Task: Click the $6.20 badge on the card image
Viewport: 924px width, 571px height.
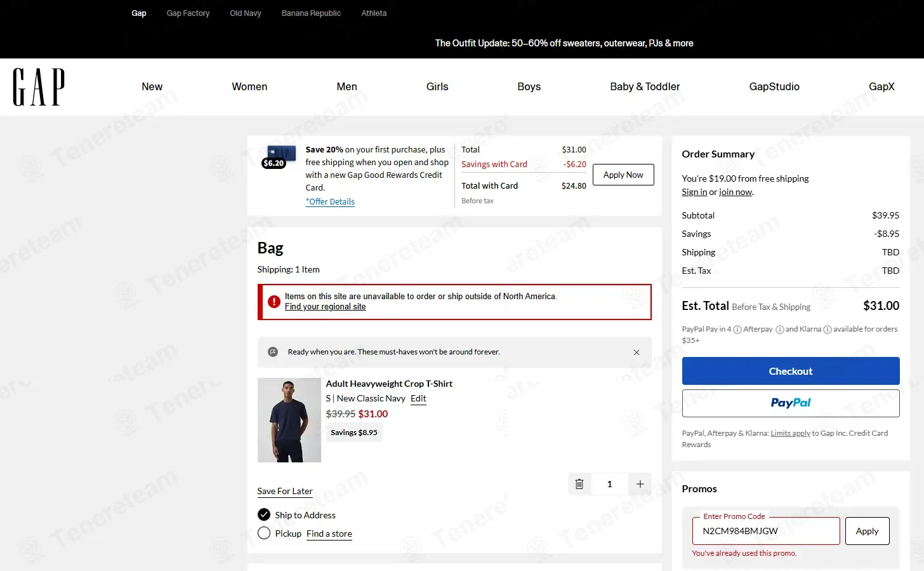Action: tap(274, 163)
